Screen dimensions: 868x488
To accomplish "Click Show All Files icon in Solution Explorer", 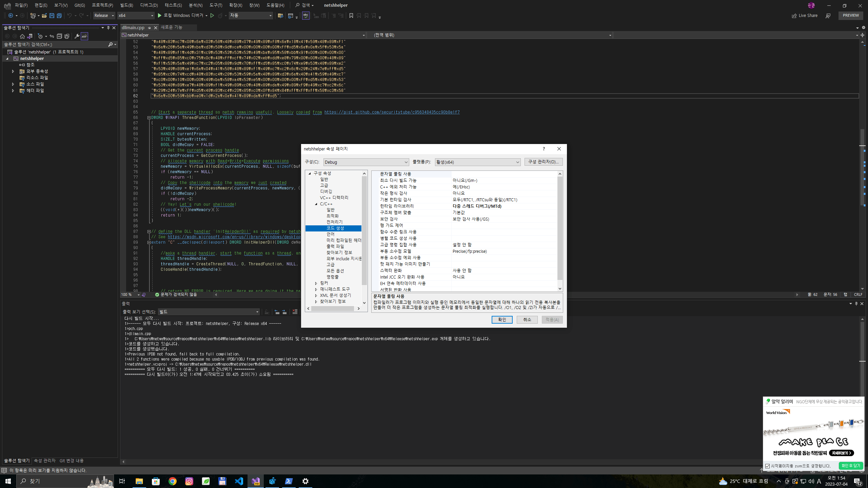I will (67, 36).
